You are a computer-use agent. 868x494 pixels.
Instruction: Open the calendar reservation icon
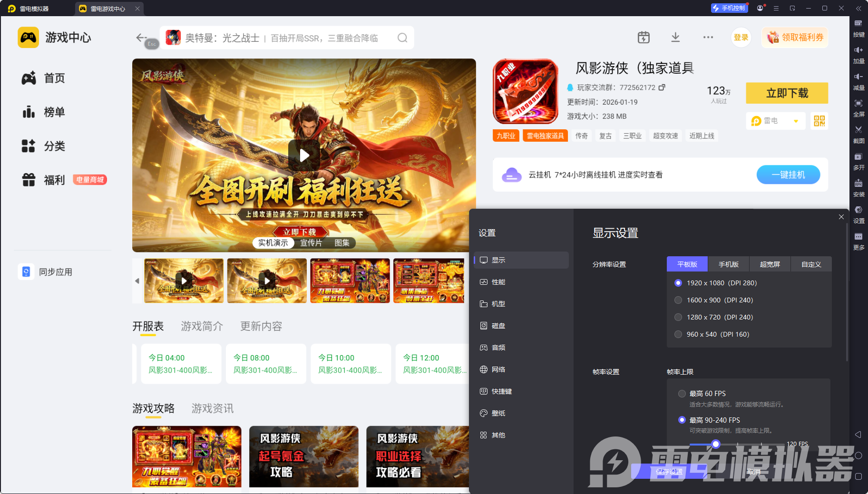click(644, 38)
